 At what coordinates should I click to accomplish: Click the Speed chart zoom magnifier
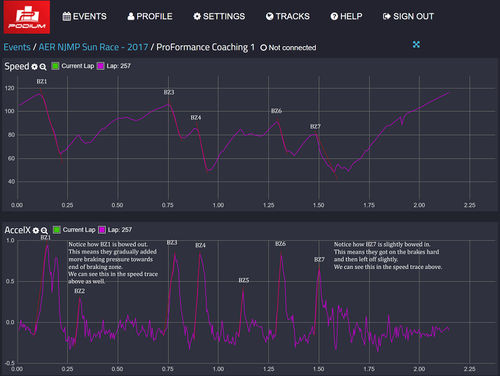43,67
